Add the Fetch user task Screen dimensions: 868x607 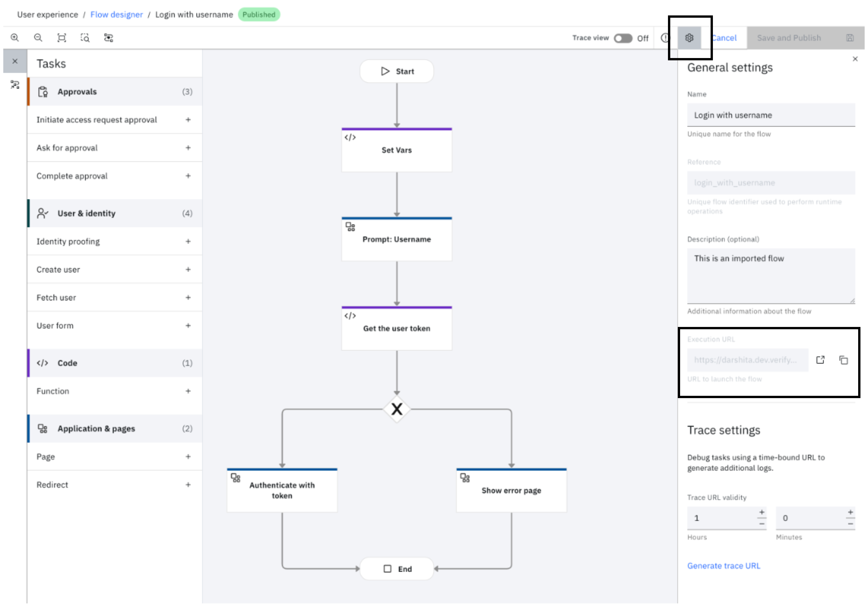188,298
